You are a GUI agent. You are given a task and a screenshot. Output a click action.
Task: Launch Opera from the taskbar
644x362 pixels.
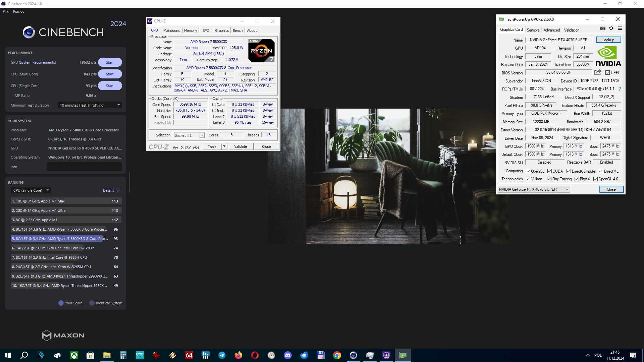click(x=255, y=355)
